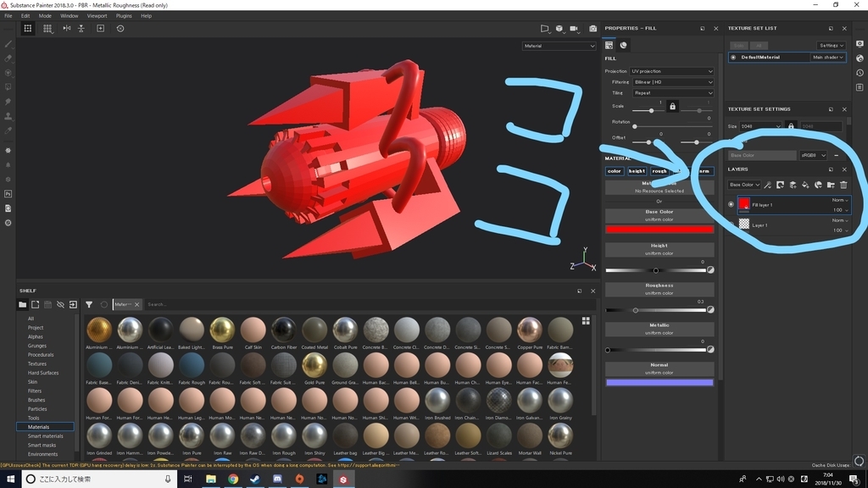Open the material sphere tab in Properties
The image size is (868, 488).
[623, 45]
